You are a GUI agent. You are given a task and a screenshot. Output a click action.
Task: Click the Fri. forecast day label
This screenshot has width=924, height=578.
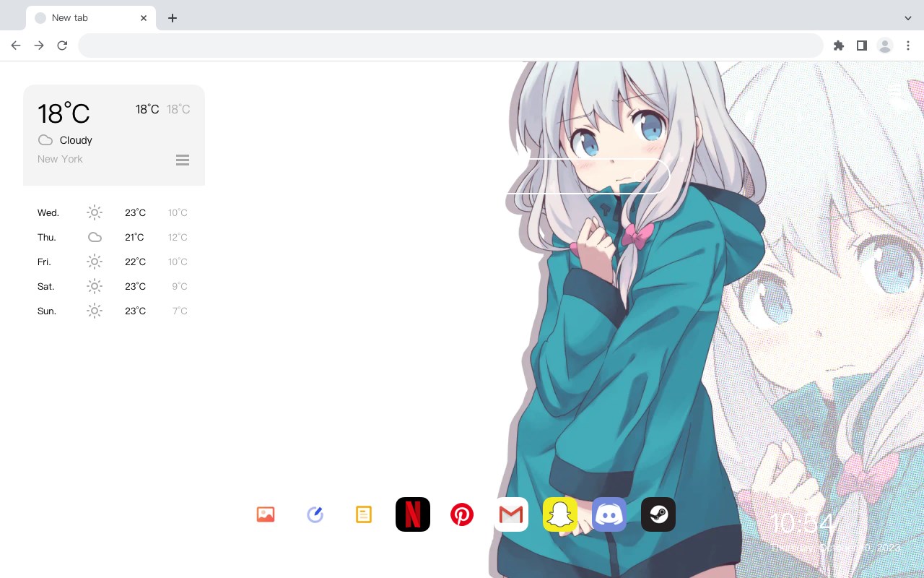click(x=45, y=262)
